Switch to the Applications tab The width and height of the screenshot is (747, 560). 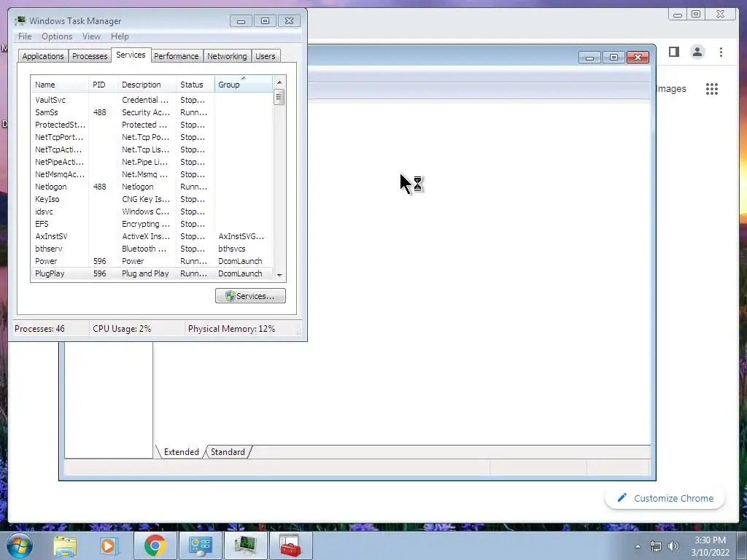point(43,56)
